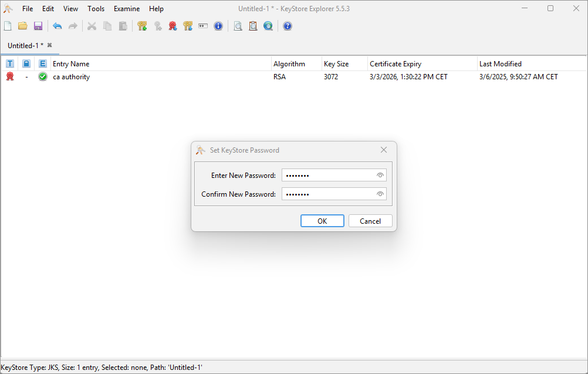Open the Examine menu

click(x=127, y=9)
